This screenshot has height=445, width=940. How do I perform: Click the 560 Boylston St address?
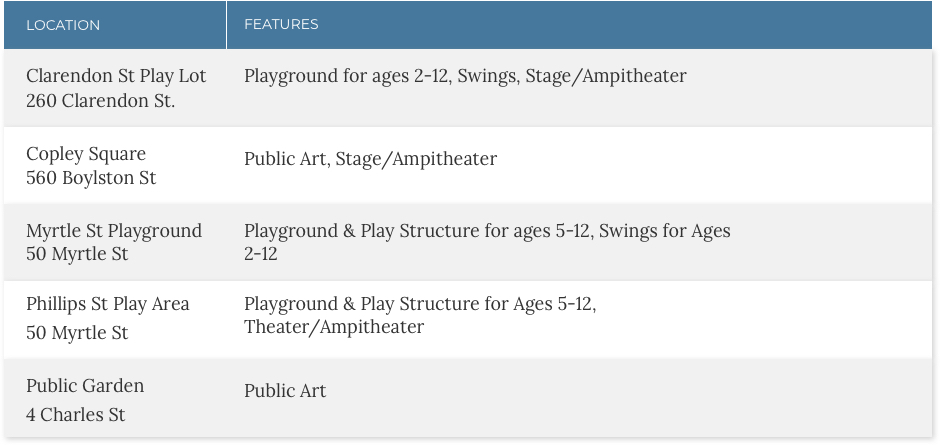(x=91, y=179)
